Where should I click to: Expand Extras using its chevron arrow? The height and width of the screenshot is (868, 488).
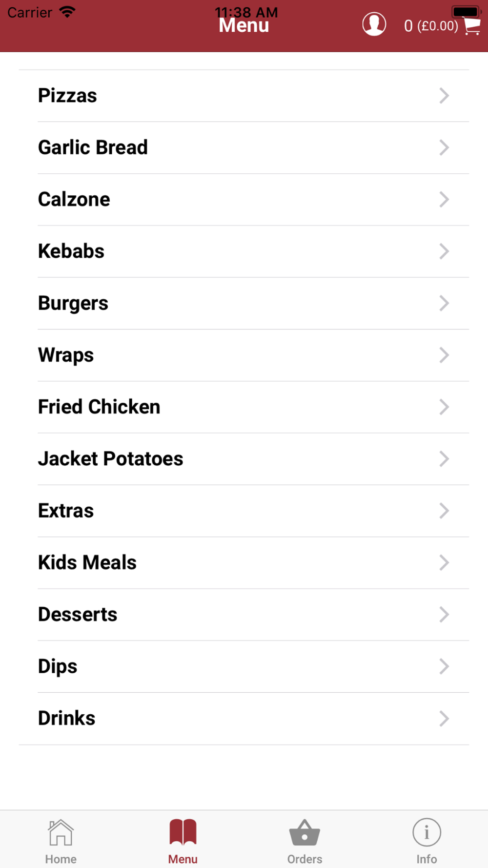(x=444, y=511)
